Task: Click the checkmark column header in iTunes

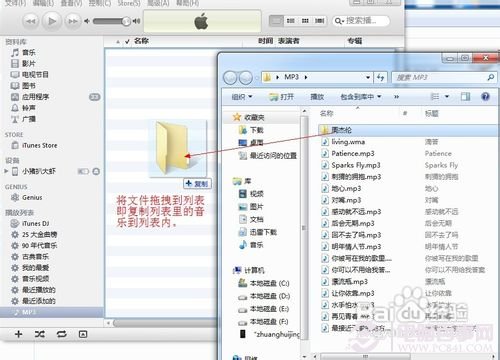Action: (x=127, y=42)
